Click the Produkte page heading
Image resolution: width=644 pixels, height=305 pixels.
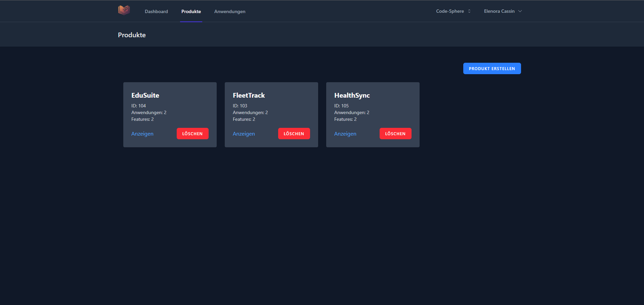point(132,35)
